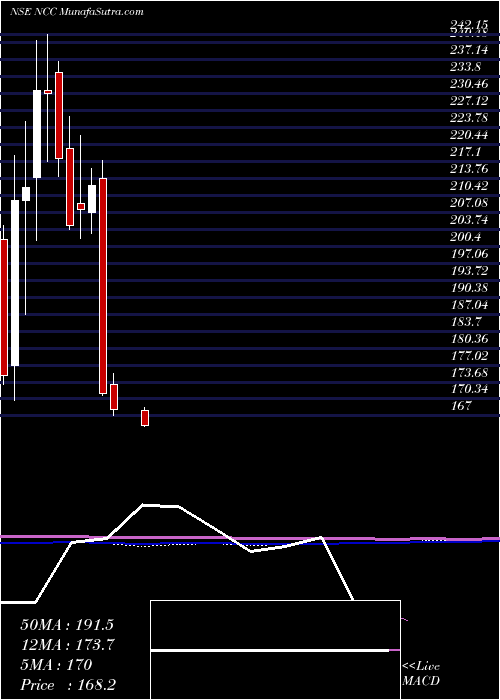
Task: Select the 180.36 price axis label
Action: 469,339
